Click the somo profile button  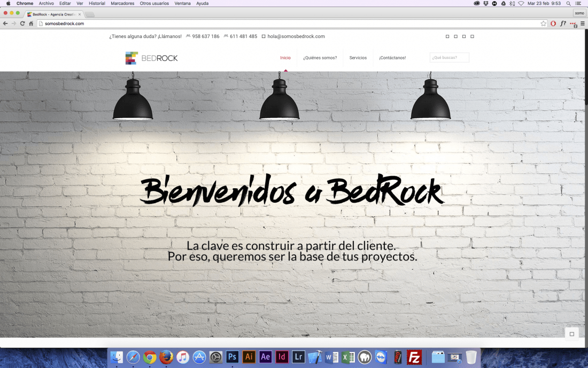point(579,13)
